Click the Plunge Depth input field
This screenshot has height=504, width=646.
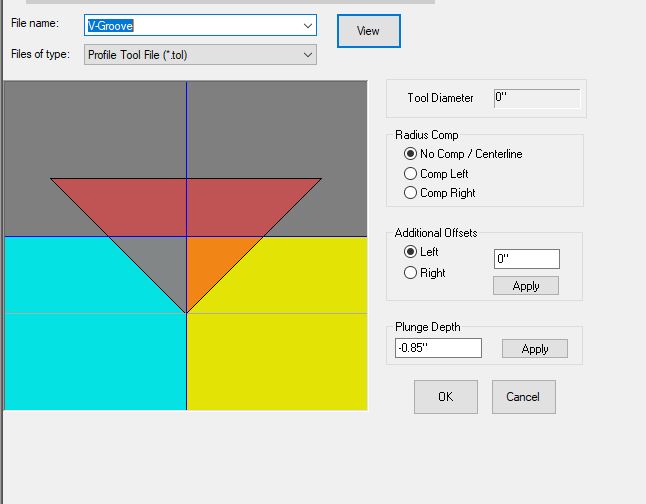coord(438,348)
